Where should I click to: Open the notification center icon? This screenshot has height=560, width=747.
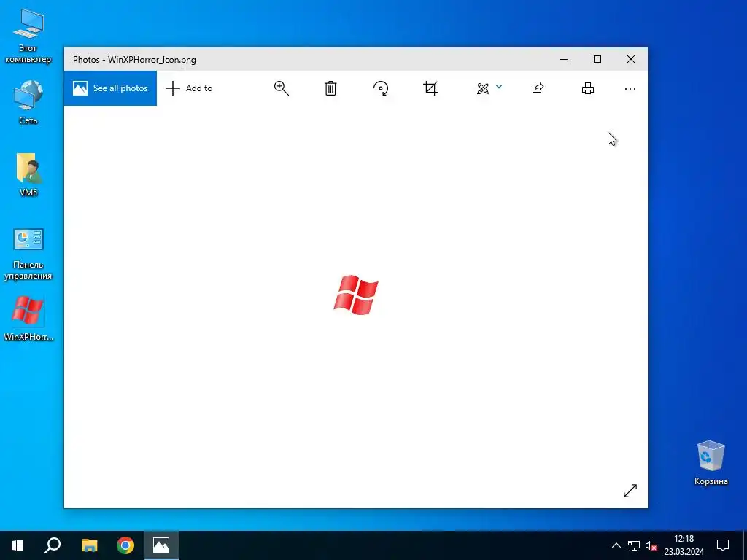(x=723, y=545)
